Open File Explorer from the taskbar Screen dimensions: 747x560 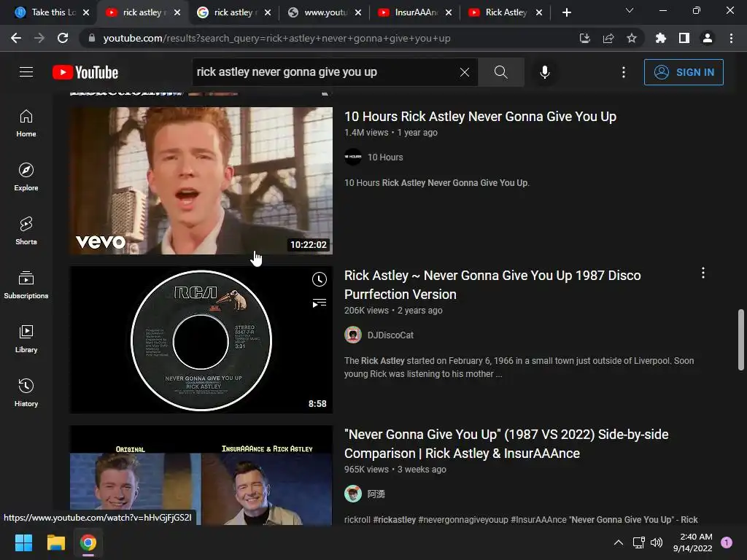click(55, 542)
